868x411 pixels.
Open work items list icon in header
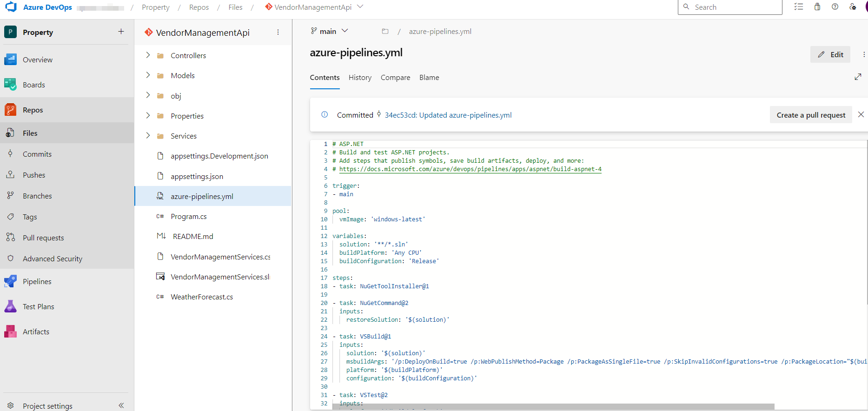(x=799, y=7)
